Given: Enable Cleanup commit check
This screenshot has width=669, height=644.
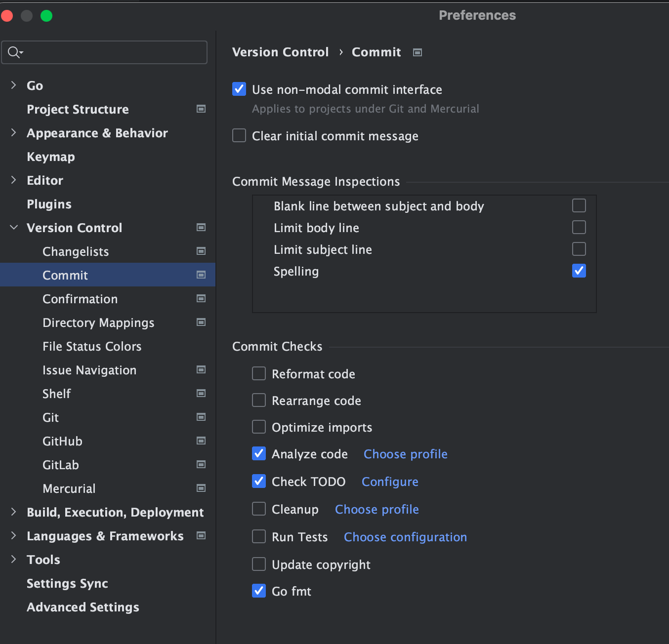Looking at the screenshot, I should click(x=259, y=509).
